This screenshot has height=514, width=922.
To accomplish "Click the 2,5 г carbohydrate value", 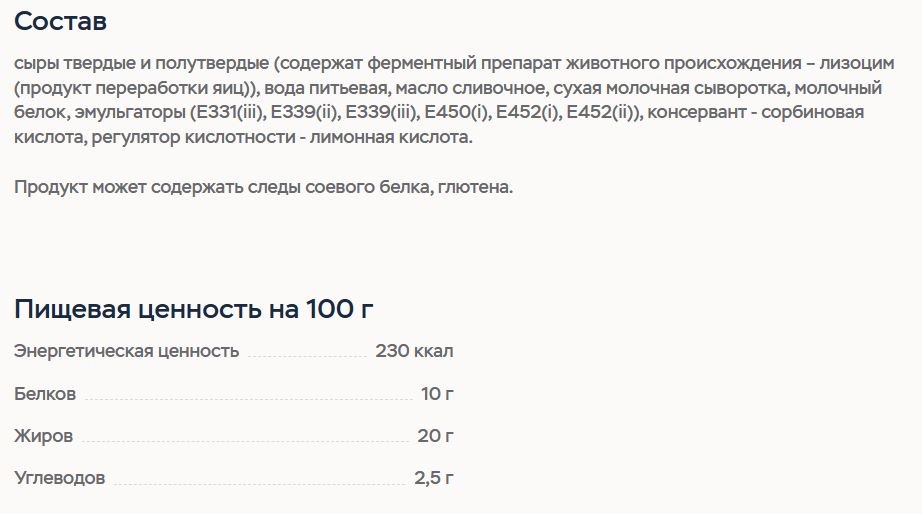I will 434,478.
